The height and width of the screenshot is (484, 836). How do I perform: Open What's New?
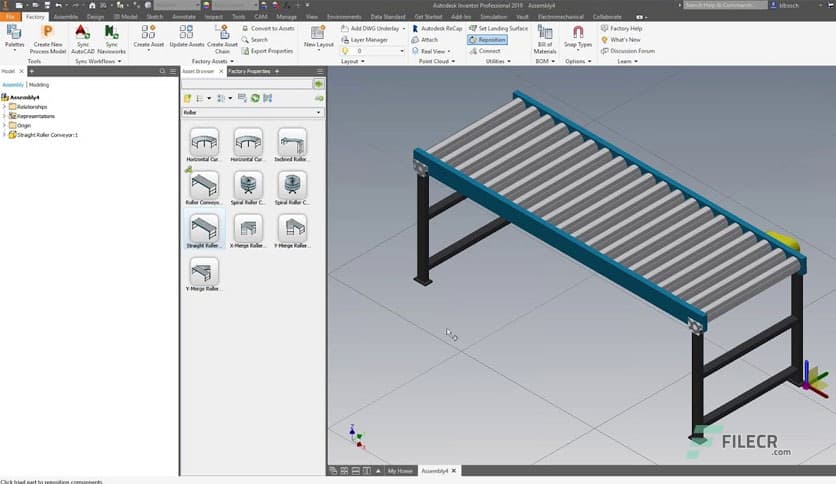[621, 39]
